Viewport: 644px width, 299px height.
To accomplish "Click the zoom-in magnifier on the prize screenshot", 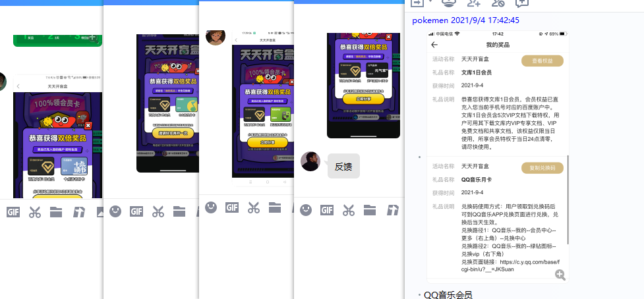I will pyautogui.click(x=560, y=275).
